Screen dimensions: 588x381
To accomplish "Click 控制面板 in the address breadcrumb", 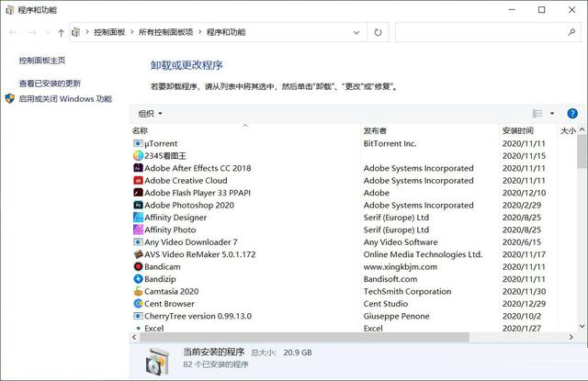I will coord(111,32).
